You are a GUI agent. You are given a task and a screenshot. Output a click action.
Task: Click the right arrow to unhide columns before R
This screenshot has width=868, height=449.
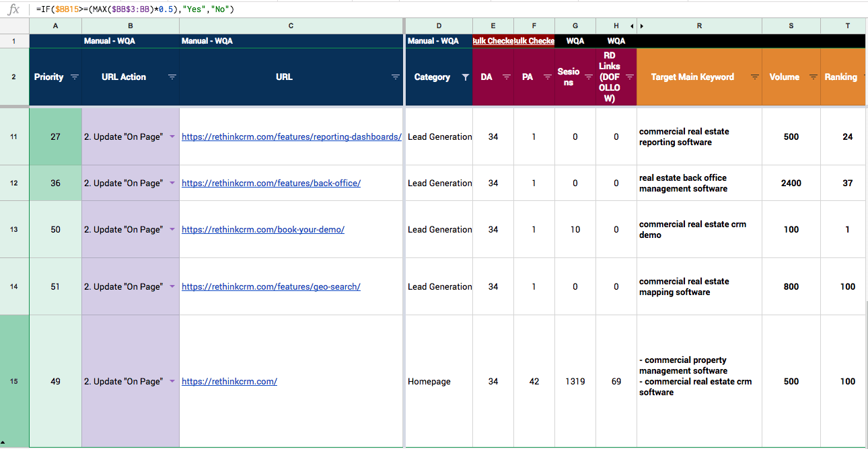(x=641, y=26)
